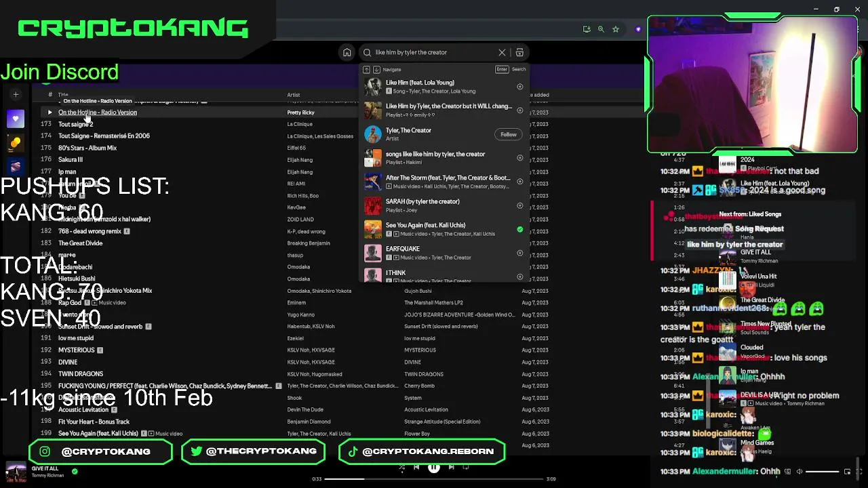Open Eiffel 65 artist link
The image size is (868, 488).
click(x=296, y=148)
